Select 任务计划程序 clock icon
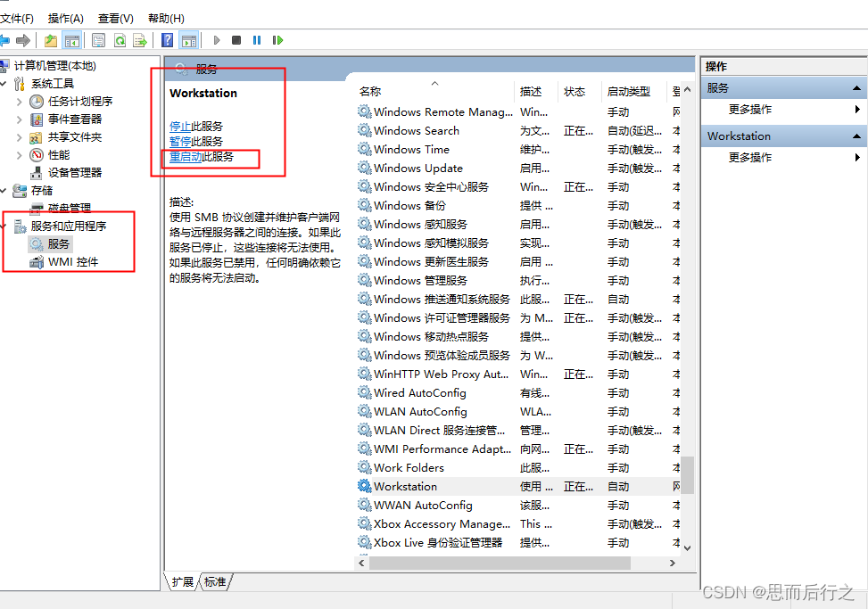 tap(37, 102)
